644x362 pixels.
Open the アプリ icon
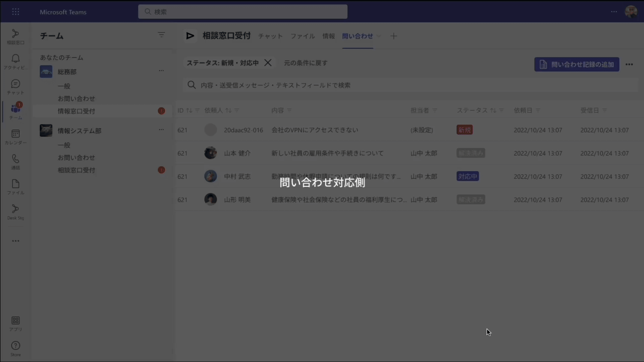[x=15, y=324]
